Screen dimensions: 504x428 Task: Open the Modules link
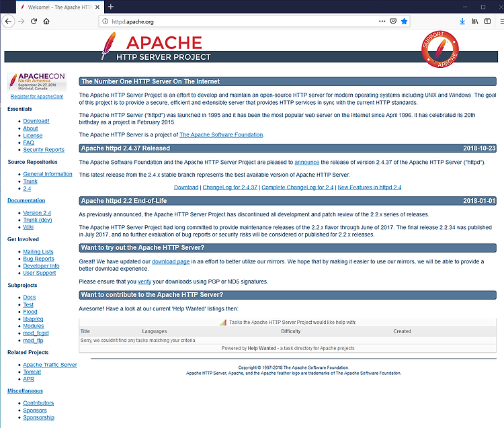pyautogui.click(x=34, y=326)
